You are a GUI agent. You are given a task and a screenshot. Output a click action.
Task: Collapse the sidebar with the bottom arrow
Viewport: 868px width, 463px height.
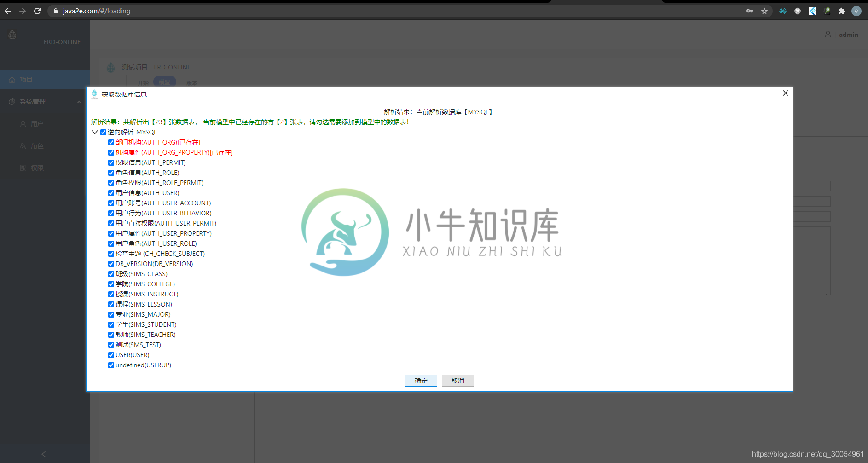point(44,454)
